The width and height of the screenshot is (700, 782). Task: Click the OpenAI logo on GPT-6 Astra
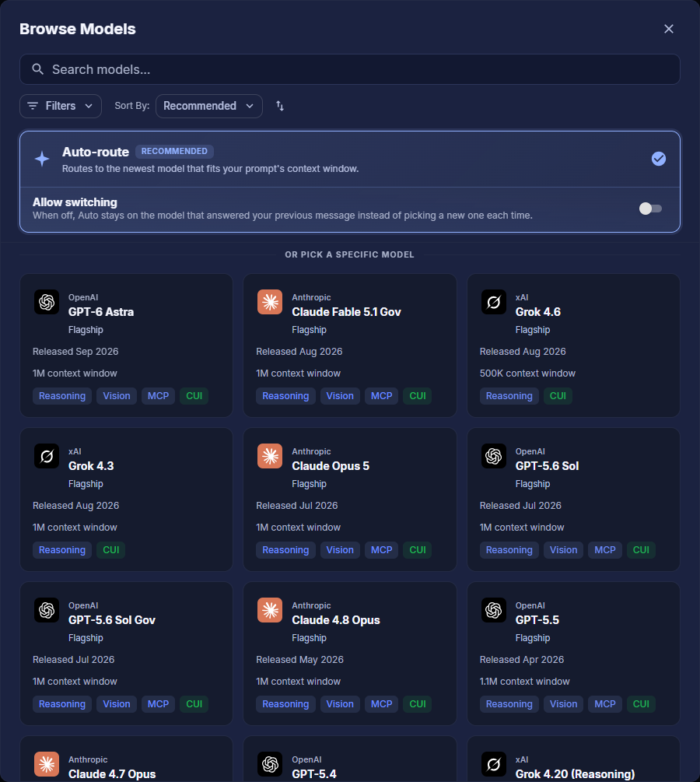click(x=47, y=302)
